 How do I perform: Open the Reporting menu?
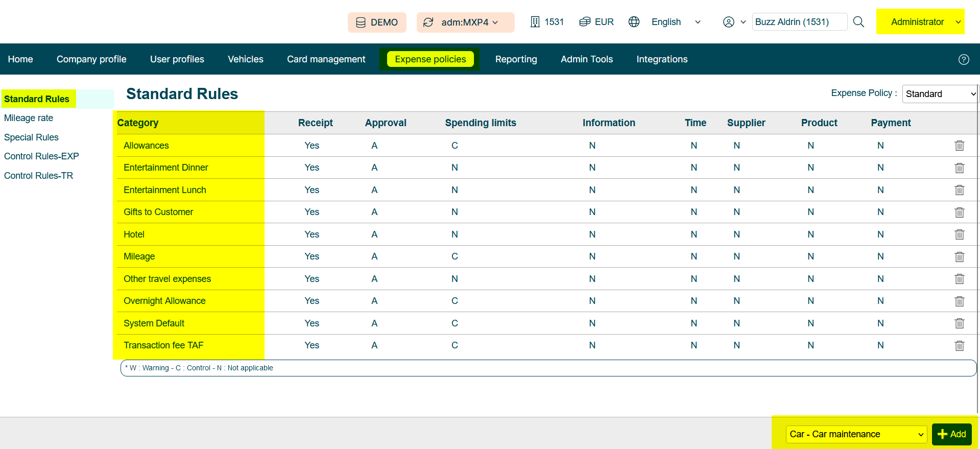point(516,59)
